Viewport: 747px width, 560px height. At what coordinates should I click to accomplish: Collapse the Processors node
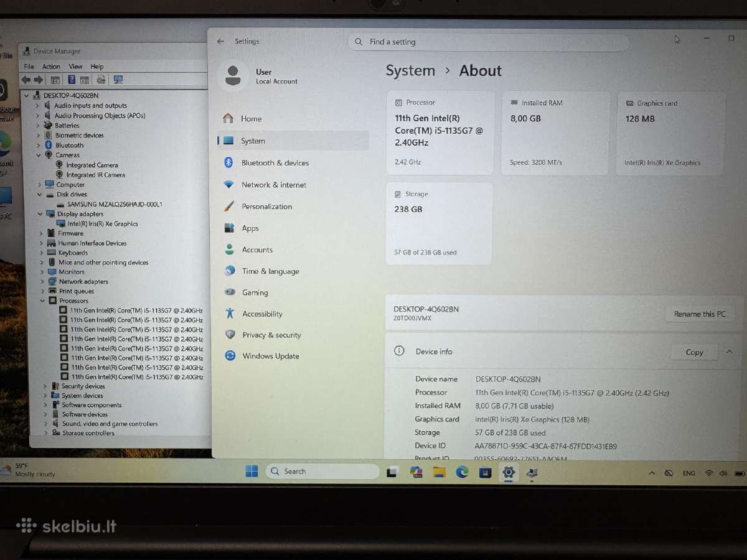(x=42, y=301)
